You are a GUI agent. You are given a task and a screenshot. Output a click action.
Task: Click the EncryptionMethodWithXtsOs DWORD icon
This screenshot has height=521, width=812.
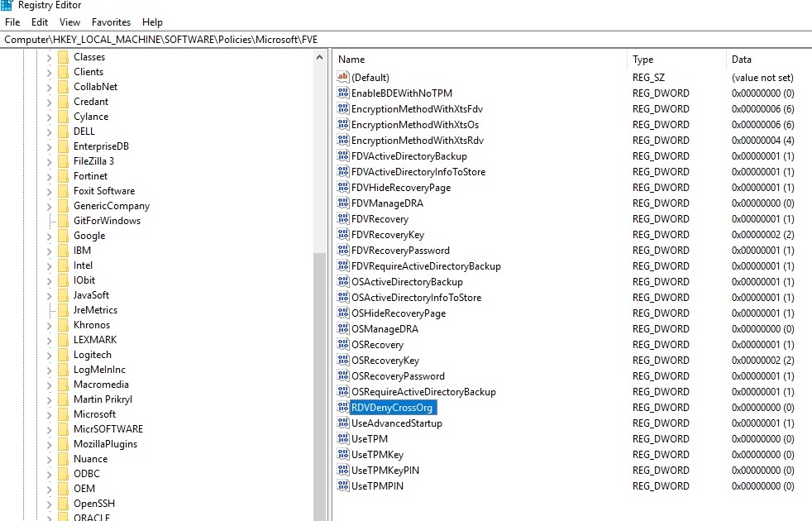[342, 124]
